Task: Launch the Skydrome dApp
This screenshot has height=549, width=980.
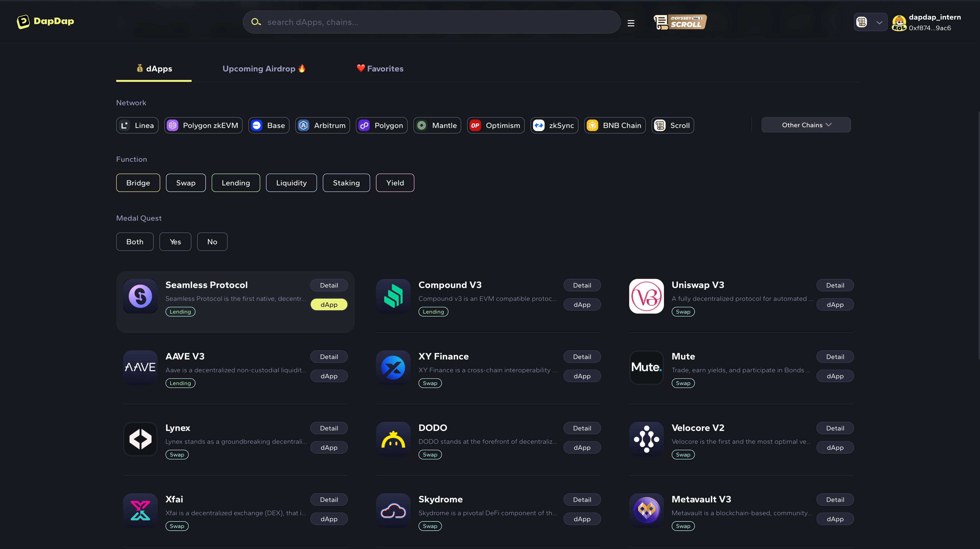Action: pyautogui.click(x=582, y=519)
